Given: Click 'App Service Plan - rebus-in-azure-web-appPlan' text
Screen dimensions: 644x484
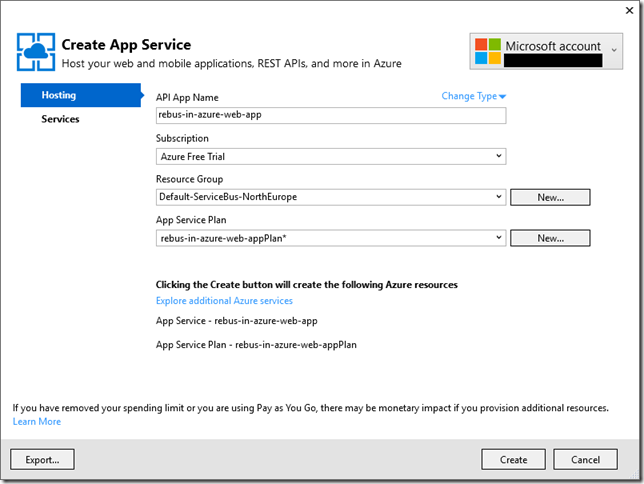Looking at the screenshot, I should [256, 345].
